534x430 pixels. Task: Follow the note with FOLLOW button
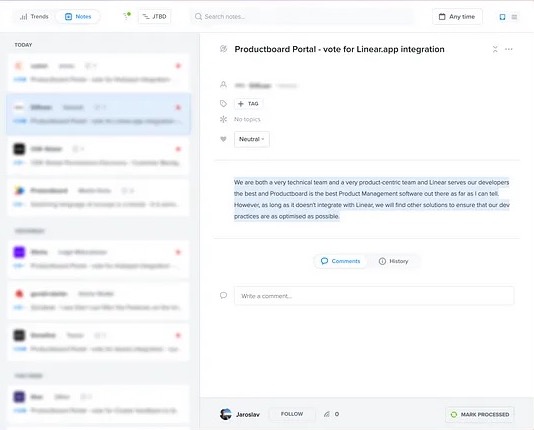[292, 414]
